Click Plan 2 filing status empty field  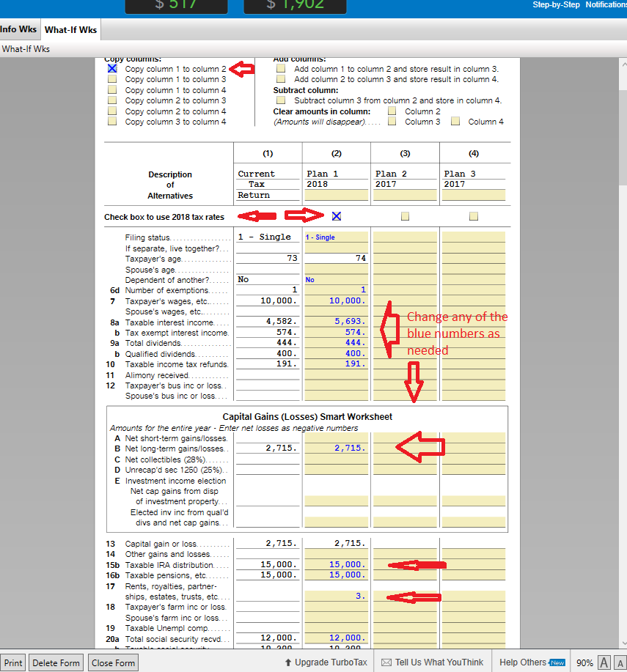405,237
